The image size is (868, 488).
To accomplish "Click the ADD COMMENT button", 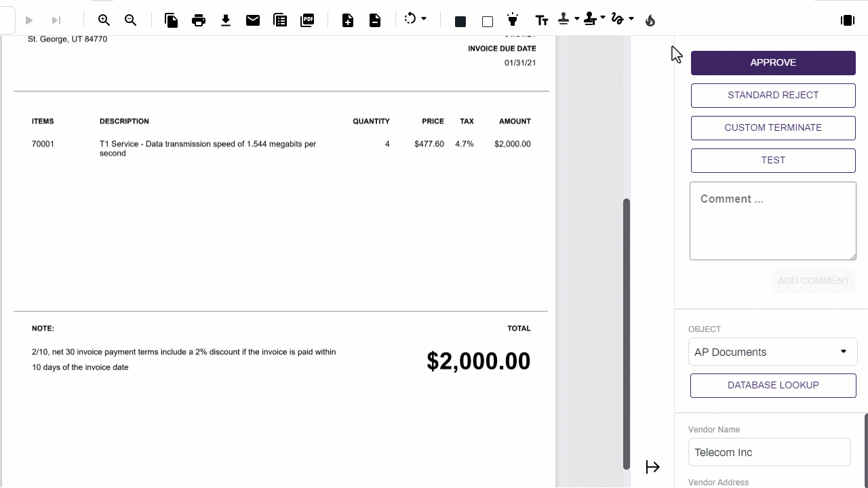I will pos(813,281).
